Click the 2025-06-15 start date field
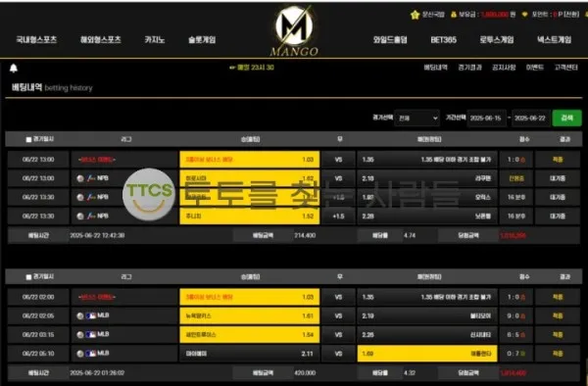Viewport: 588px width, 386px height. [x=486, y=118]
